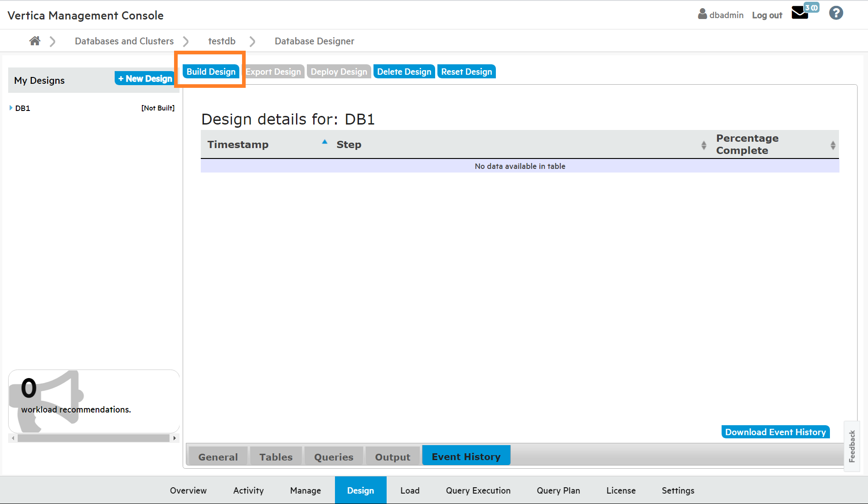Click the Log out link
The width and height of the screenshot is (868, 504).
click(767, 15)
